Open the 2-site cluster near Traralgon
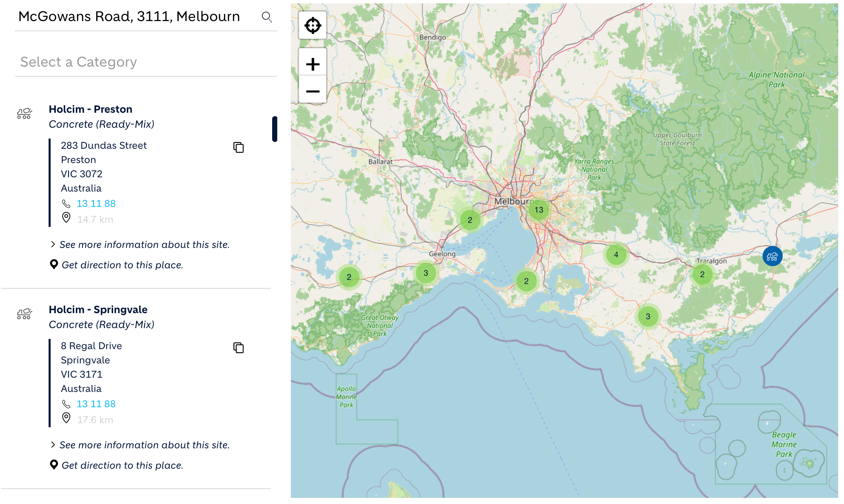The height and width of the screenshot is (504, 844). (x=702, y=274)
